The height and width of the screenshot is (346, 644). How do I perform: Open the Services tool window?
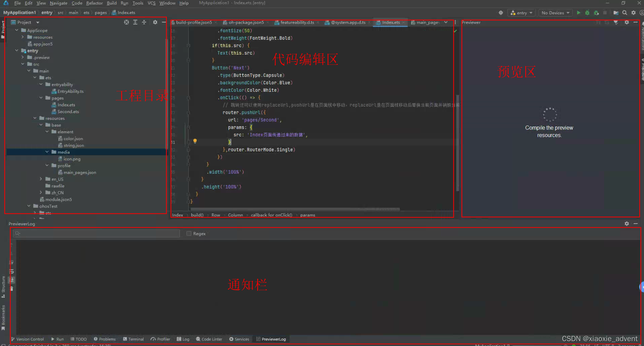coord(239,339)
